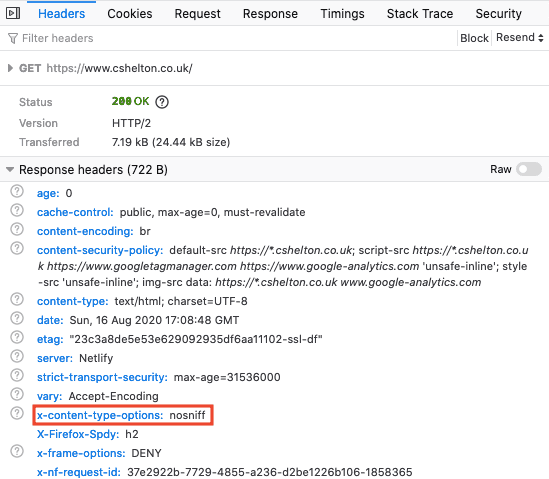Click the X-Firefox-Spdy header name
549x479 pixels.
click(x=78, y=434)
